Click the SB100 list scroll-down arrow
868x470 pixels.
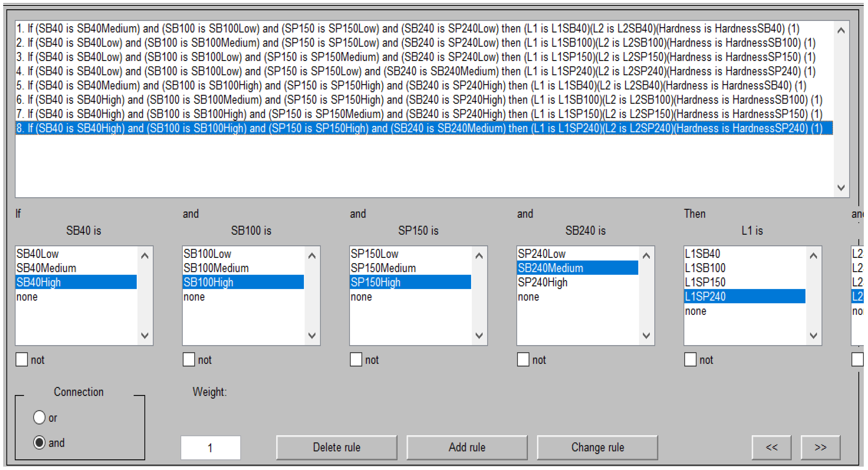pos(312,335)
